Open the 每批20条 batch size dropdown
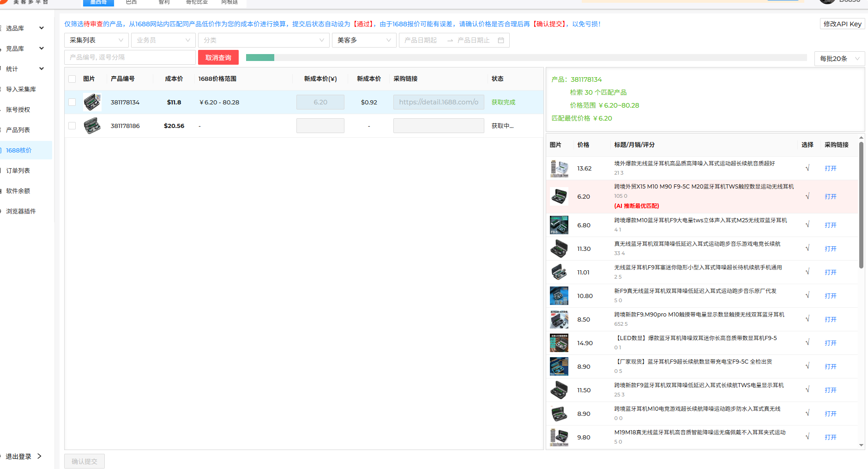Image resolution: width=868 pixels, height=469 pixels. coord(839,59)
